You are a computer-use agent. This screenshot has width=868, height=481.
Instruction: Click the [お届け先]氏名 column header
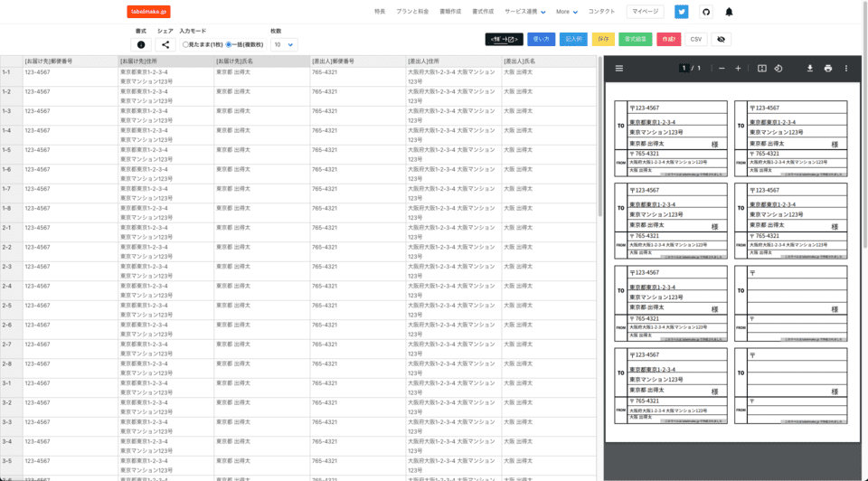262,61
